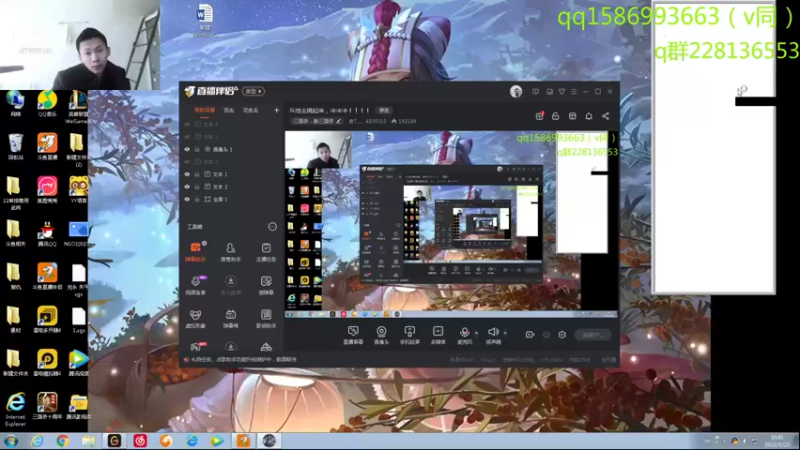Select the 文本 2 layer row
Image resolution: width=800 pixels, height=450 pixels.
coord(232,187)
